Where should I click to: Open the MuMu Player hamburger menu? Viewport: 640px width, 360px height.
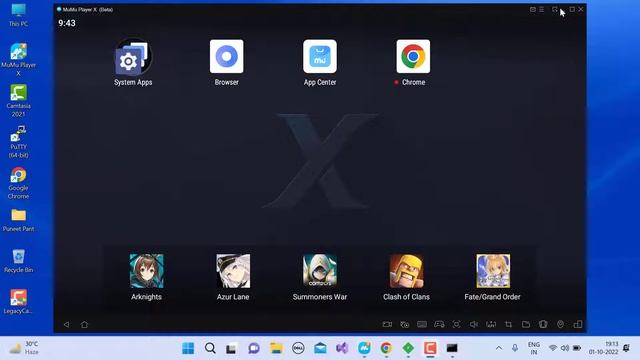pyautogui.click(x=542, y=9)
